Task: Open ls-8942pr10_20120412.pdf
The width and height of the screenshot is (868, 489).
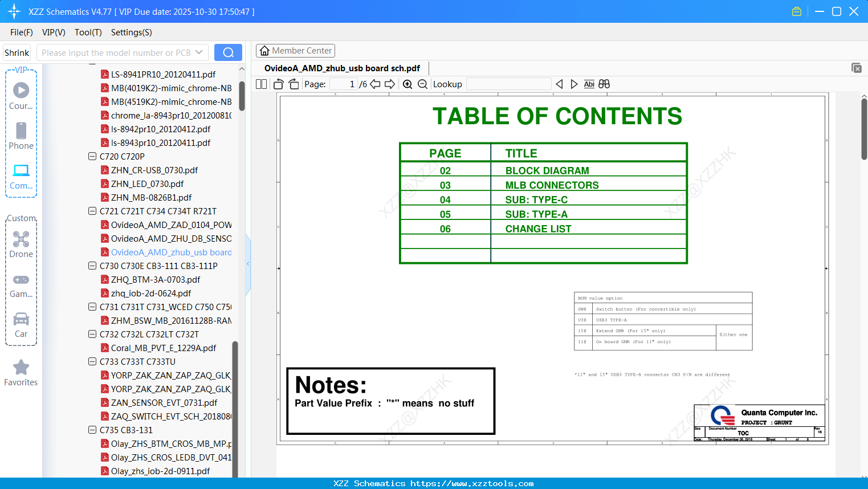Action: click(x=161, y=129)
